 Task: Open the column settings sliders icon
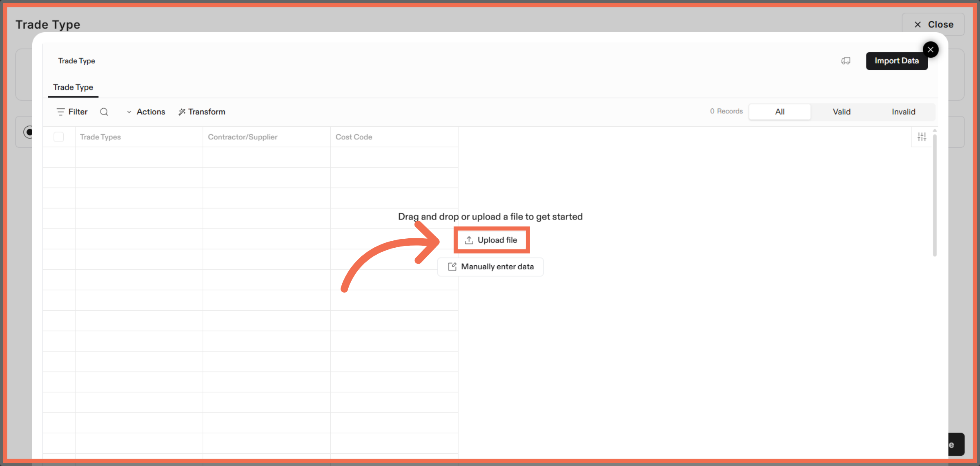(922, 137)
